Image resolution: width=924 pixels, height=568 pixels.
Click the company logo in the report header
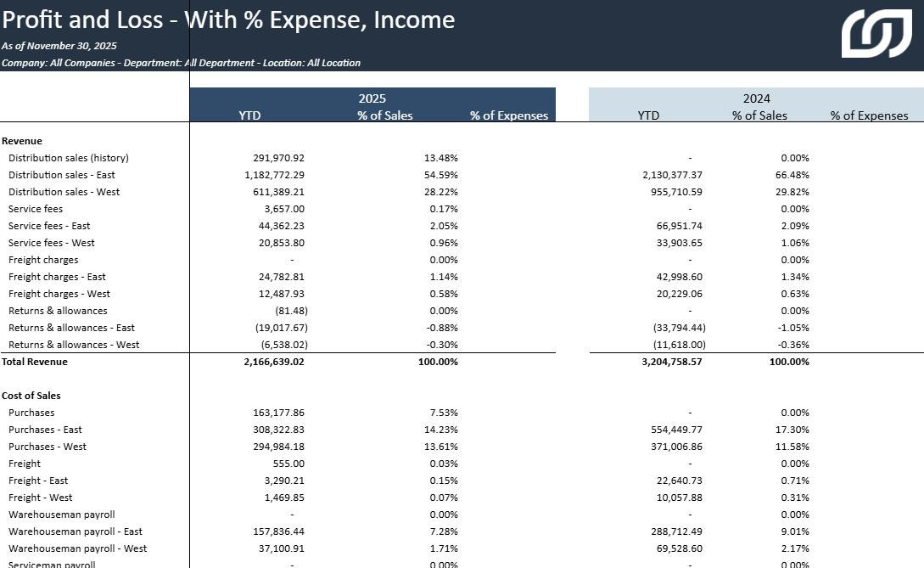pyautogui.click(x=876, y=34)
